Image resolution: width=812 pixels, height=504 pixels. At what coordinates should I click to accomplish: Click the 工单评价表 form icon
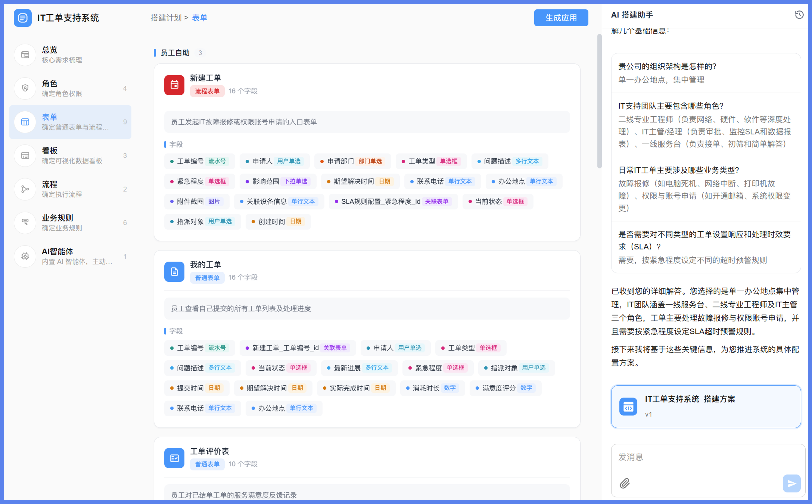(x=174, y=458)
